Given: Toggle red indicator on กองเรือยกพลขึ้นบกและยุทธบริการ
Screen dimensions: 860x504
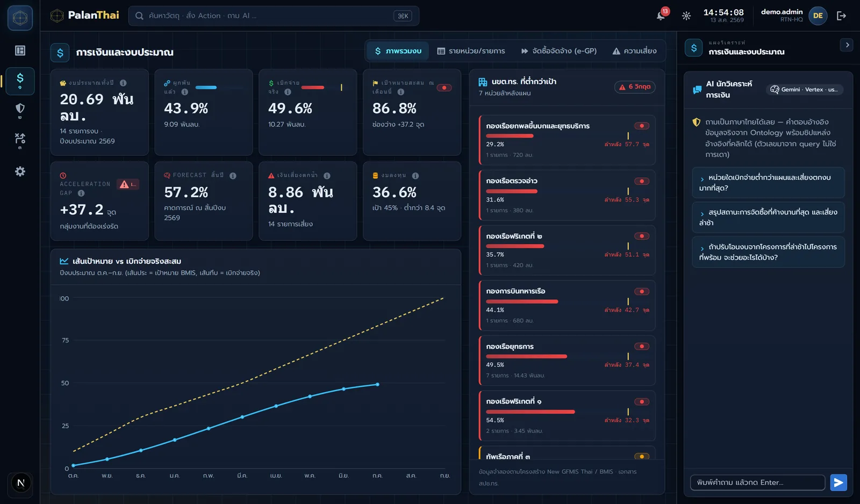Looking at the screenshot, I should click(642, 126).
